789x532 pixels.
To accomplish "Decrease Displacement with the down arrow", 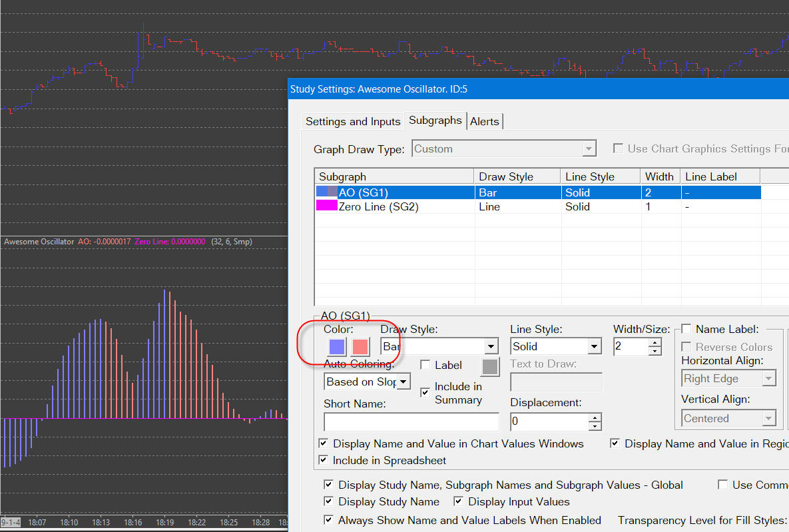I will (595, 426).
